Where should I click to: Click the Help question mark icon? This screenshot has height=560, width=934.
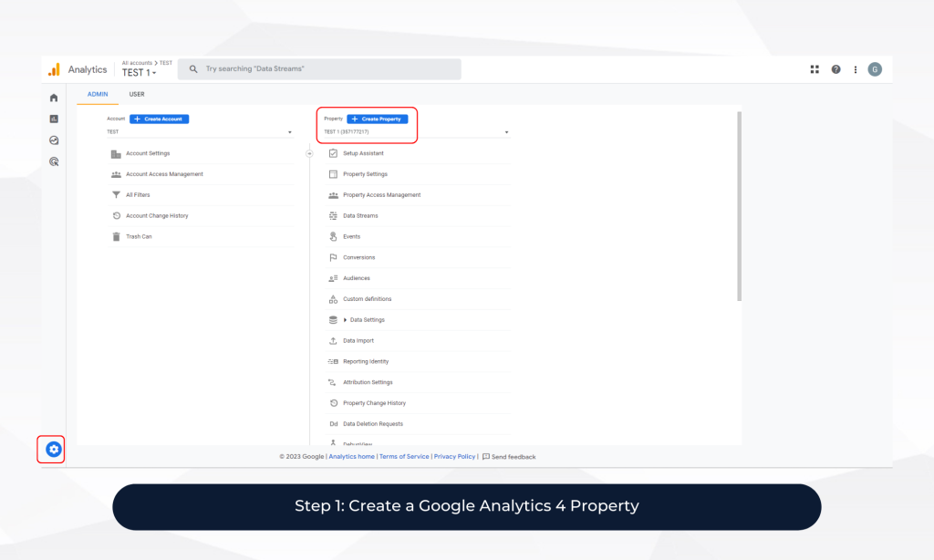pyautogui.click(x=835, y=69)
